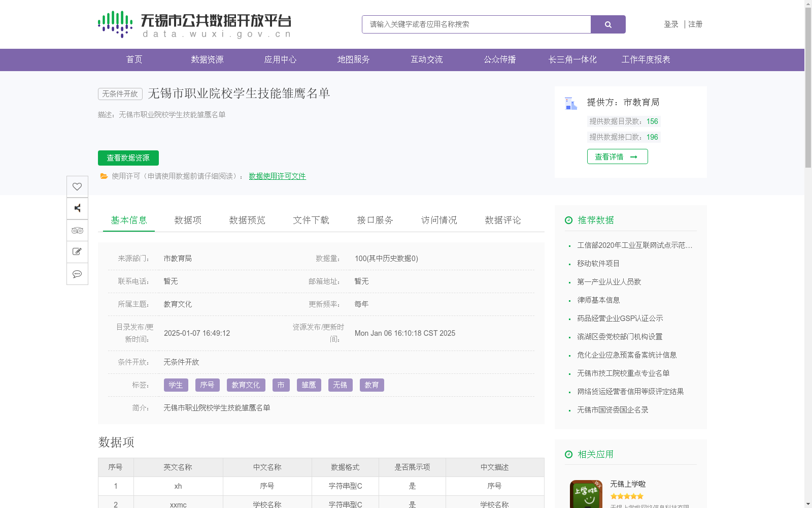Viewport: 812px width, 508px height.
Task: Click the scrollbar up arrow
Action: point(808,4)
